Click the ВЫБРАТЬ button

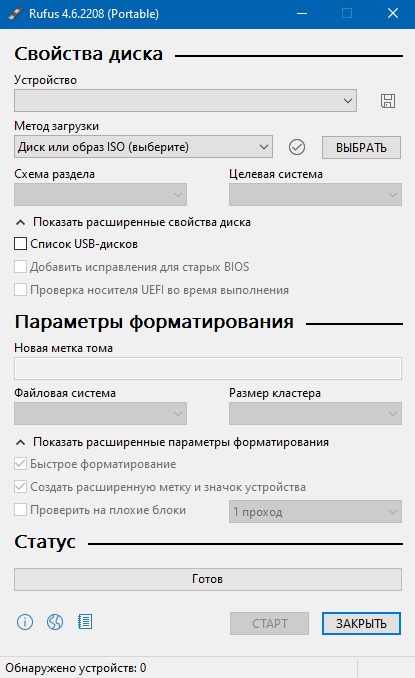[361, 147]
